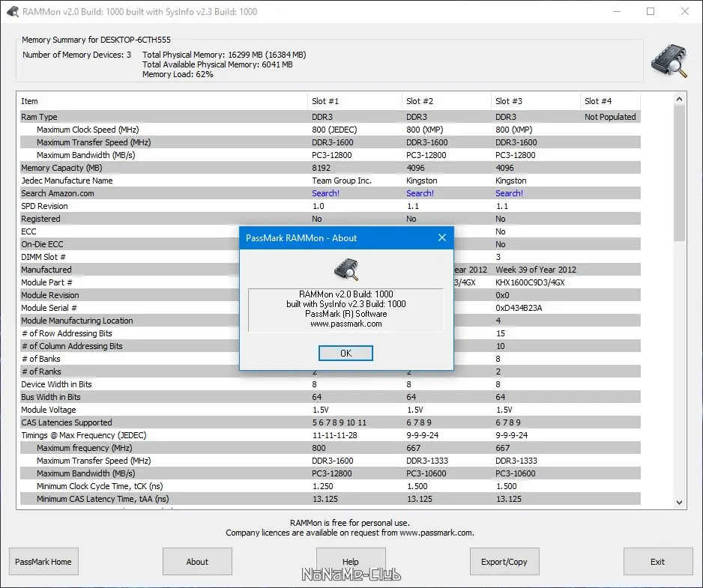The width and height of the screenshot is (703, 588).
Task: Click Export/Copy button
Action: 504,562
